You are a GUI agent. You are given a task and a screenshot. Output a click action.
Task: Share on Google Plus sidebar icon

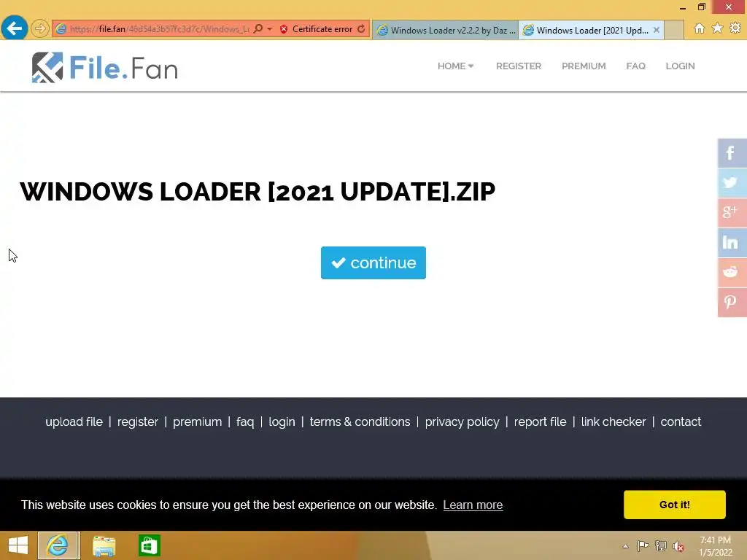point(732,212)
